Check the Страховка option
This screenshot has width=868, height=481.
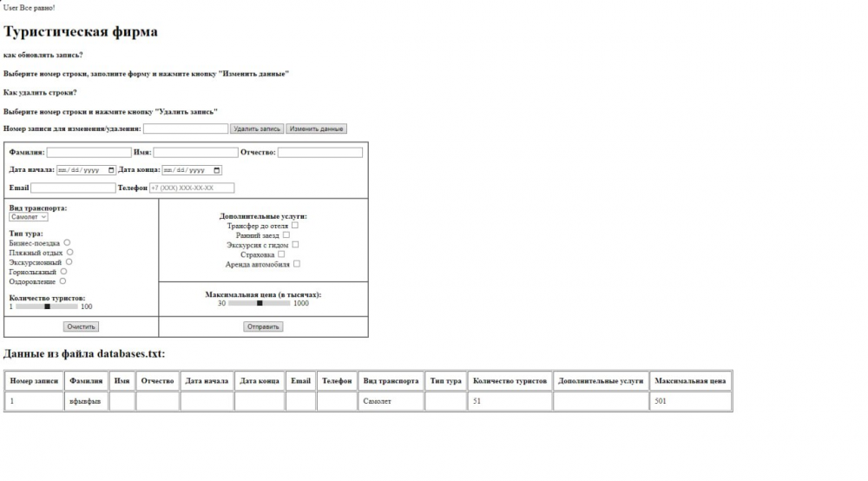[x=281, y=254]
